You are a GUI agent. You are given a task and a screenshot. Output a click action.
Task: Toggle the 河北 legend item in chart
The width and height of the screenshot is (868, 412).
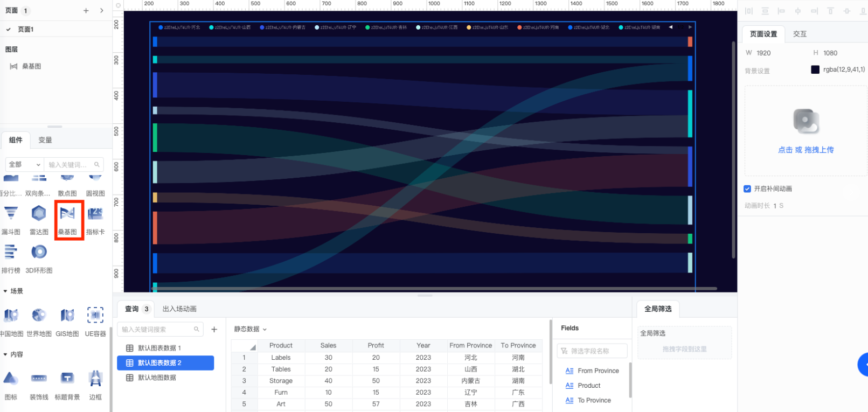pyautogui.click(x=179, y=27)
